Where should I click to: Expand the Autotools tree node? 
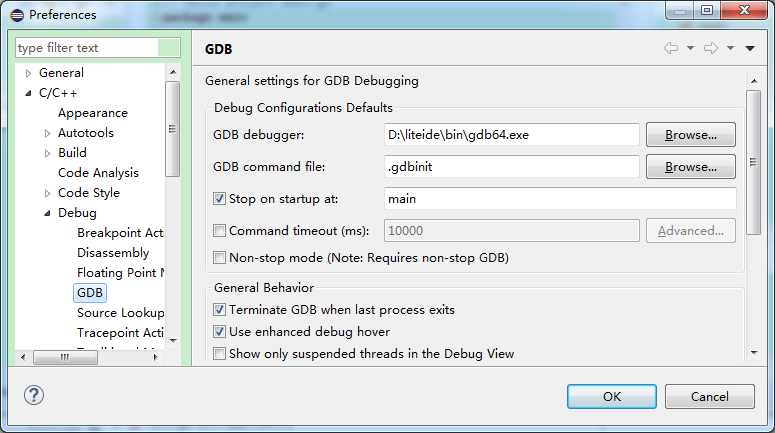(47, 133)
